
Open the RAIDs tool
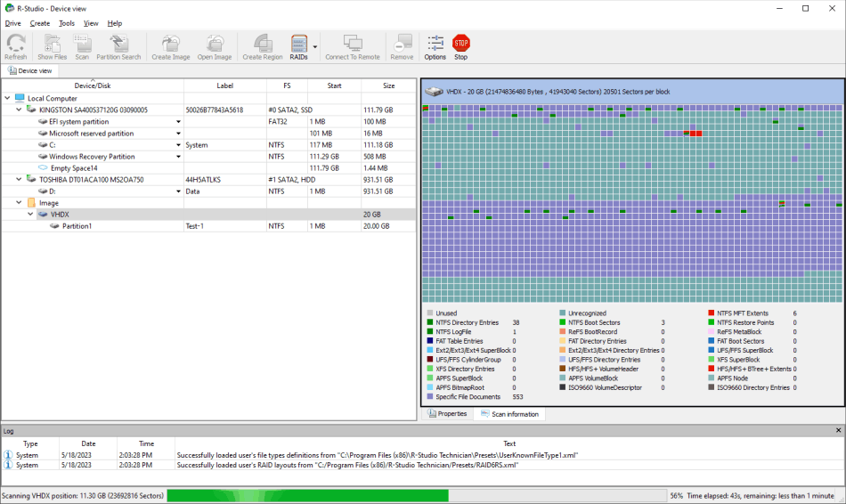299,47
